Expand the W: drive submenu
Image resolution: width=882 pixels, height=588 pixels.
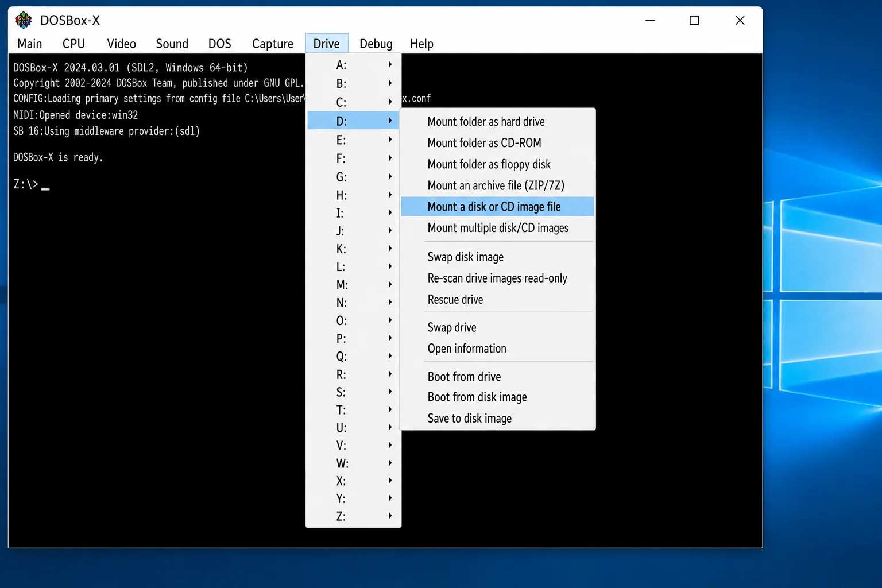(x=353, y=463)
